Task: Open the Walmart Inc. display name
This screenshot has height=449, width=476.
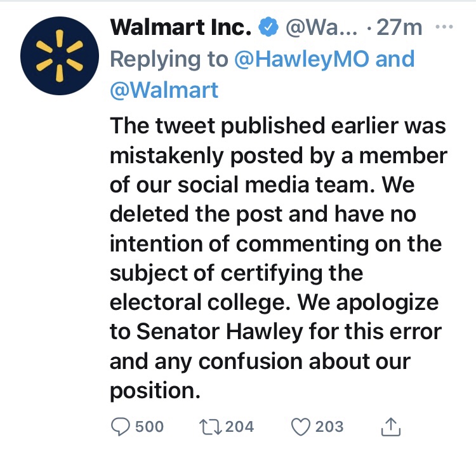Action: tap(183, 27)
